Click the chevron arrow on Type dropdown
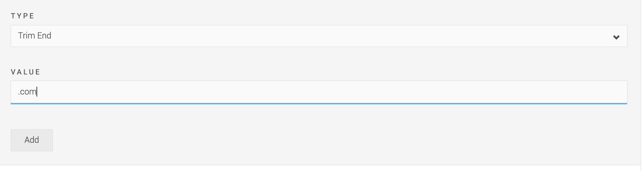The height and width of the screenshot is (171, 644). pos(616,37)
